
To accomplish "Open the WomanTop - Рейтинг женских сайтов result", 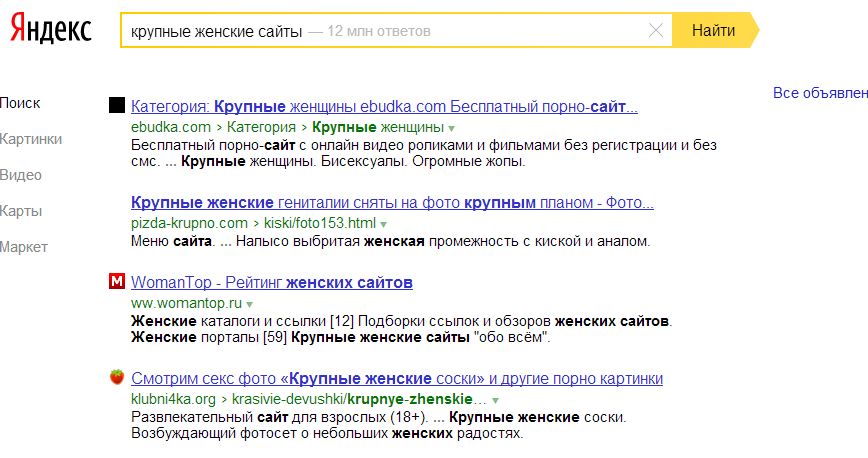I will pos(271,282).
